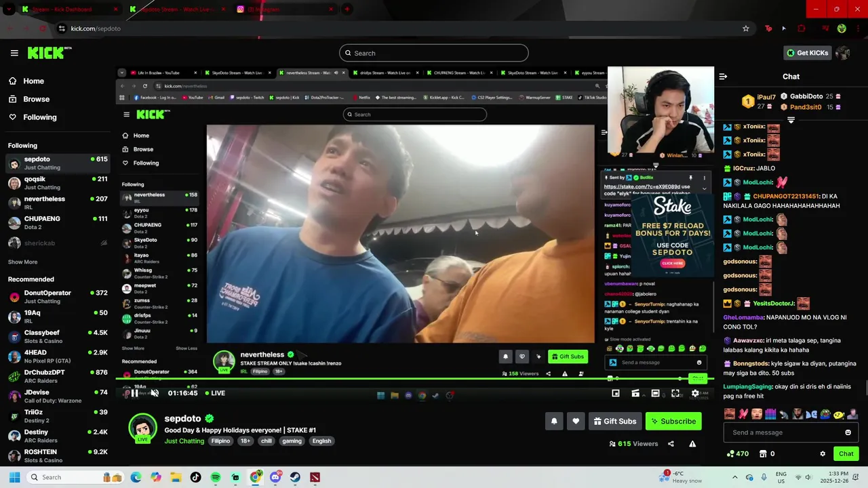
Task: Open mini player mode
Action: click(x=616, y=393)
